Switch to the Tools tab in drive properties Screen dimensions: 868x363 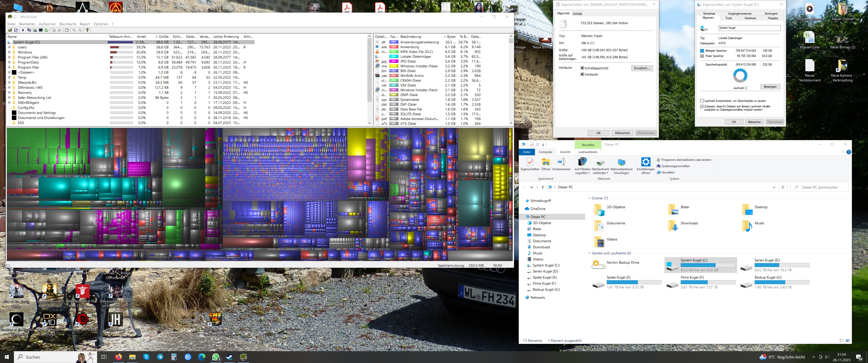point(728,18)
